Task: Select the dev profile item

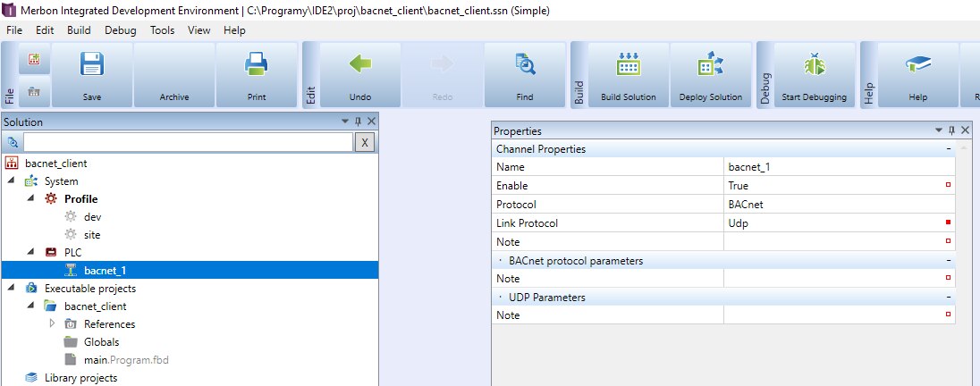Action: 91,217
